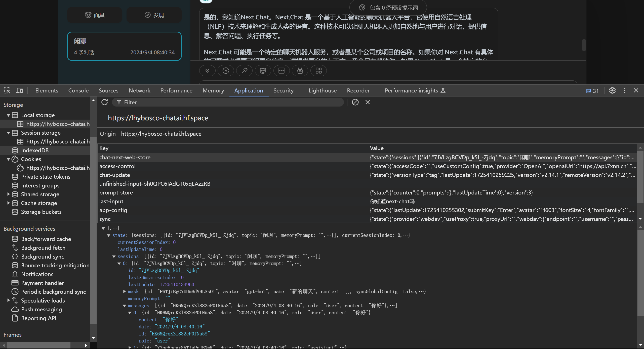Refresh the storage table
This screenshot has width=644, height=349.
coord(105,102)
